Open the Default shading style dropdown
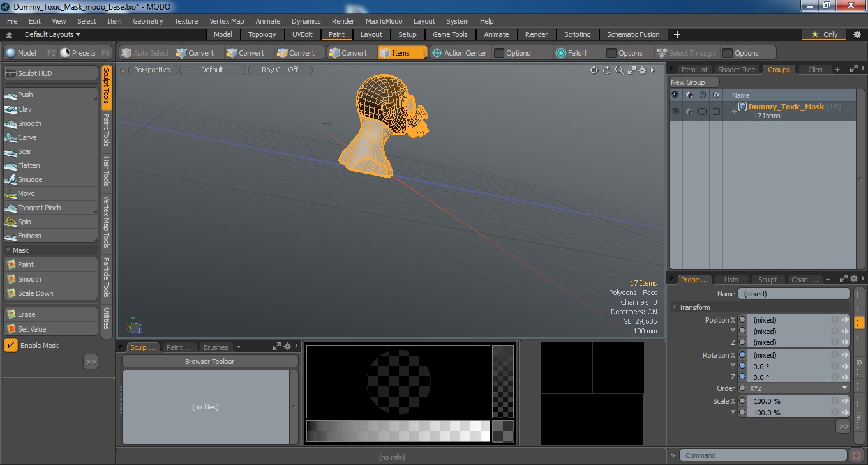The image size is (868, 465). (x=213, y=70)
